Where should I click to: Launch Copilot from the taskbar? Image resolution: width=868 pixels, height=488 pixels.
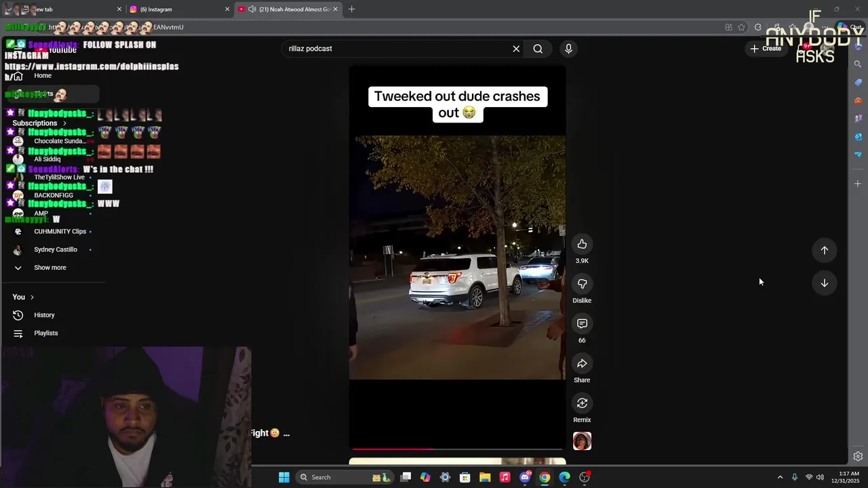click(425, 477)
